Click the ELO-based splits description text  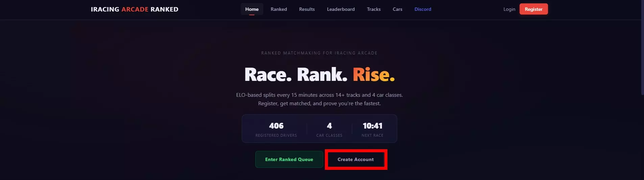pyautogui.click(x=319, y=99)
